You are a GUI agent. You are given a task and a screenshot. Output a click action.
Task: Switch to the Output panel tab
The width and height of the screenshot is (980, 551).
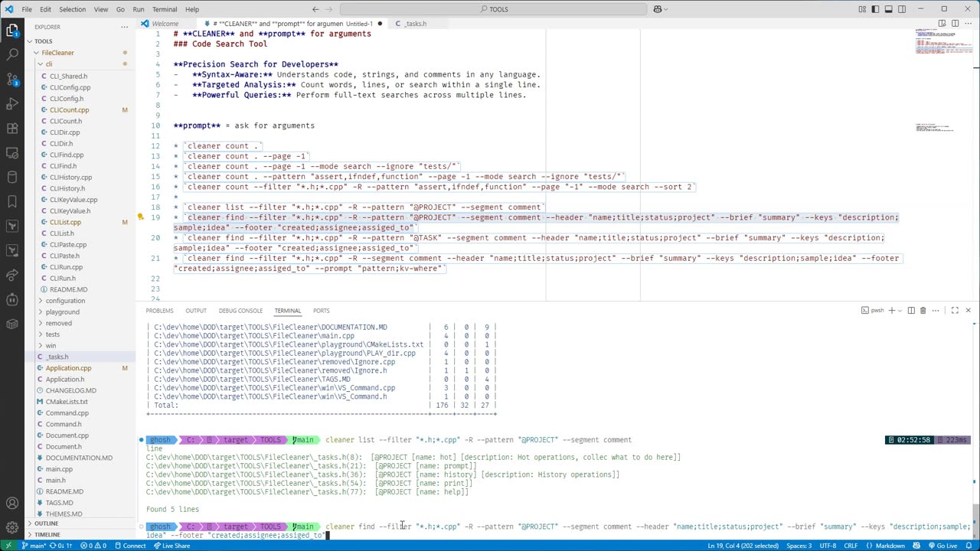pos(196,311)
